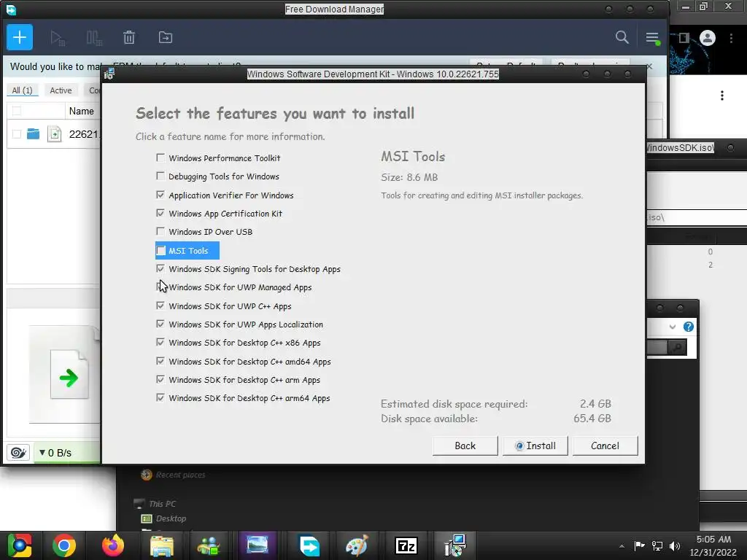This screenshot has height=560, width=747.
Task: Uncheck Application Verifier For Windows
Action: tap(160, 195)
